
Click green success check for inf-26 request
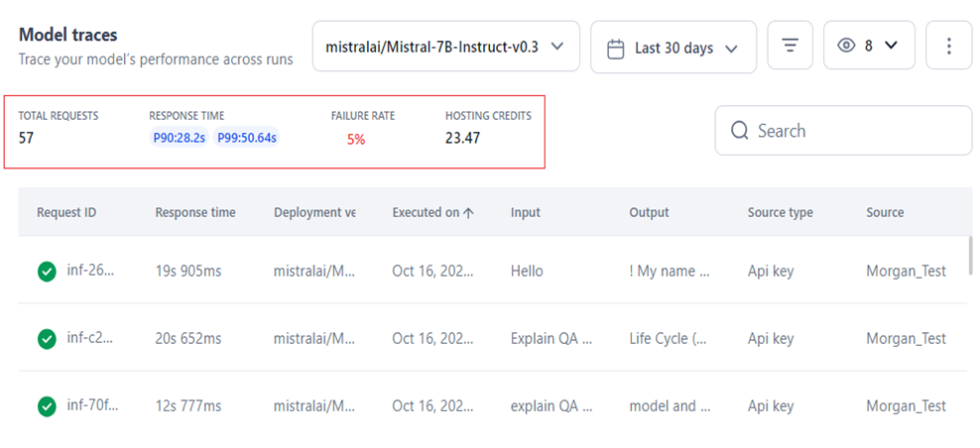[x=47, y=272]
